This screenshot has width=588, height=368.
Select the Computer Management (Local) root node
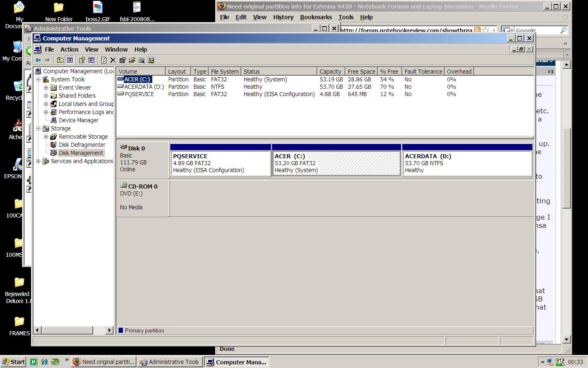(x=78, y=71)
